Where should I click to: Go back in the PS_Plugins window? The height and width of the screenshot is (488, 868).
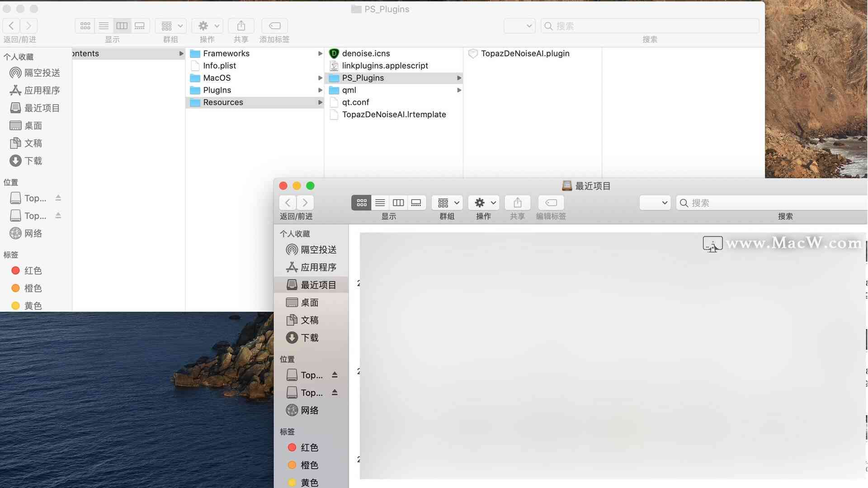coord(11,26)
